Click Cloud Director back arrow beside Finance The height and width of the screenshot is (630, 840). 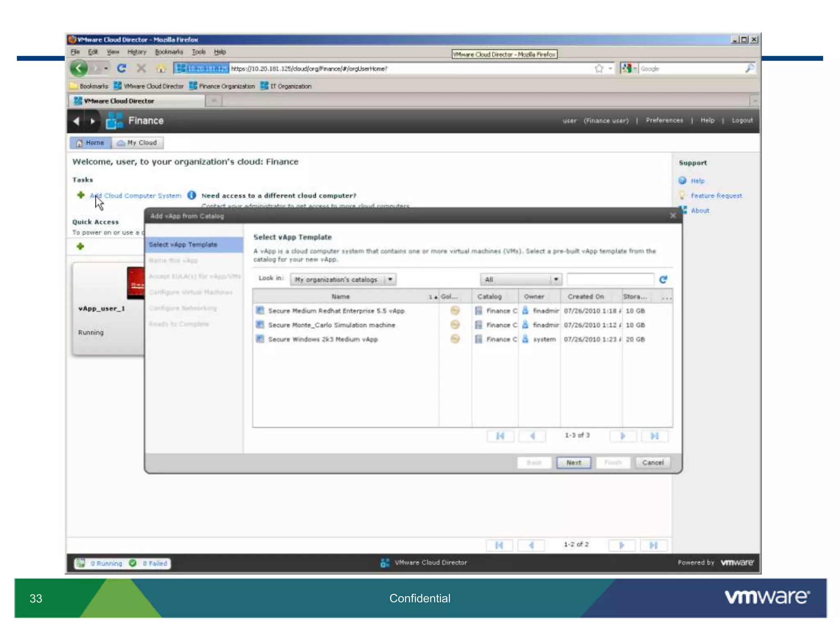[76, 121]
